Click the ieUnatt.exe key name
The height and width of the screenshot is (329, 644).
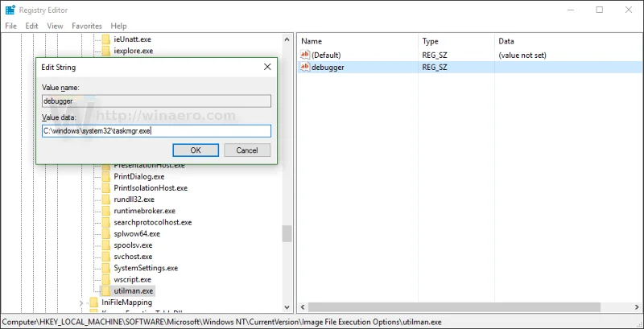point(132,39)
